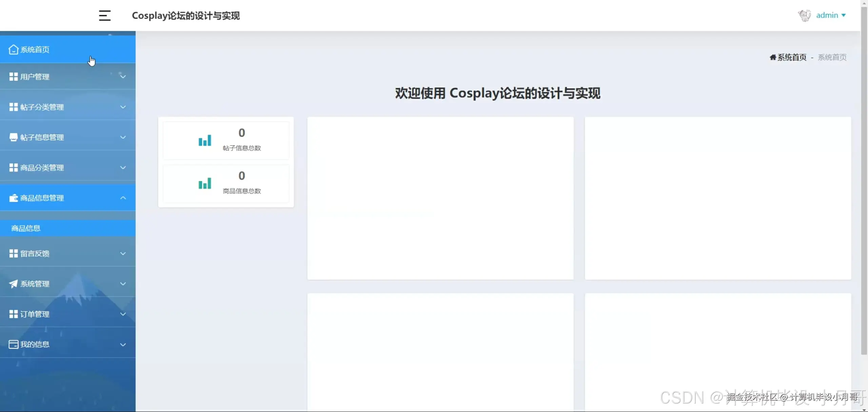Viewport: 868px width, 412px height.
Task: Click the 留言反馈 feedback icon
Action: pyautogui.click(x=13, y=253)
